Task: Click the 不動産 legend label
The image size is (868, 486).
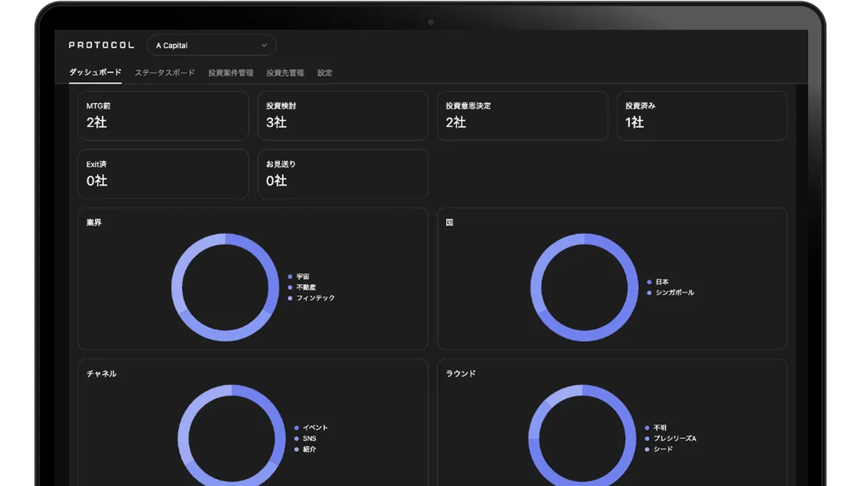Action: tap(306, 287)
